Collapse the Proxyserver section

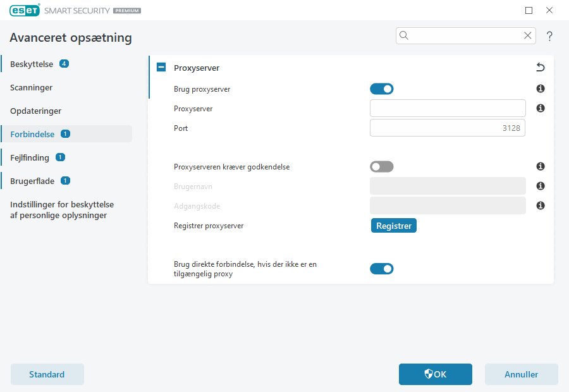pyautogui.click(x=161, y=68)
